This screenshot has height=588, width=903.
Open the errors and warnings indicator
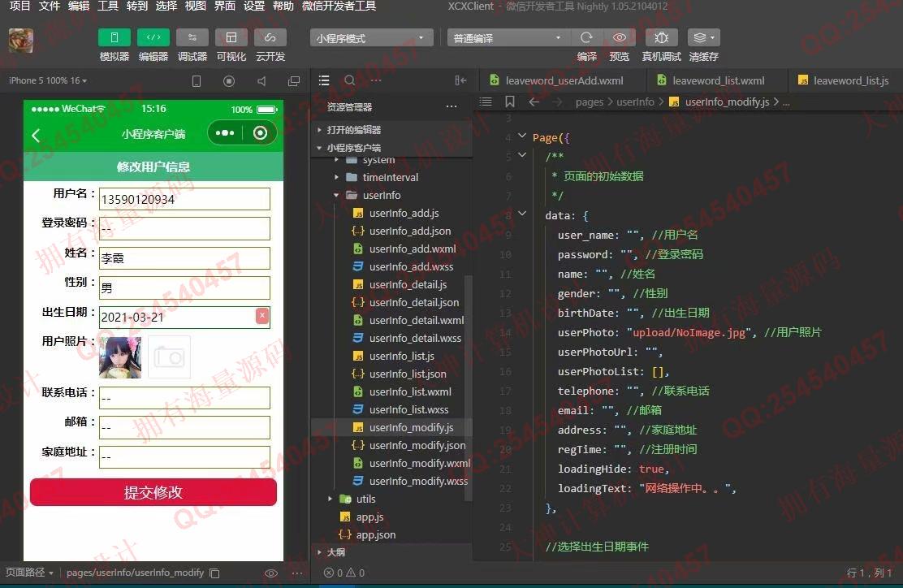[x=343, y=573]
